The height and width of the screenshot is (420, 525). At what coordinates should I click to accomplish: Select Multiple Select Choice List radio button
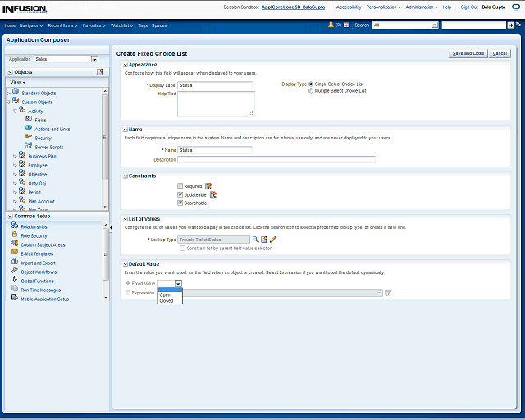pyautogui.click(x=311, y=91)
